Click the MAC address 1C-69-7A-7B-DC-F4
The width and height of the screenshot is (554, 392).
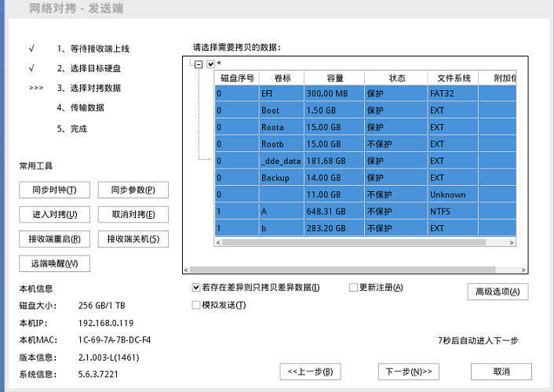(115, 339)
